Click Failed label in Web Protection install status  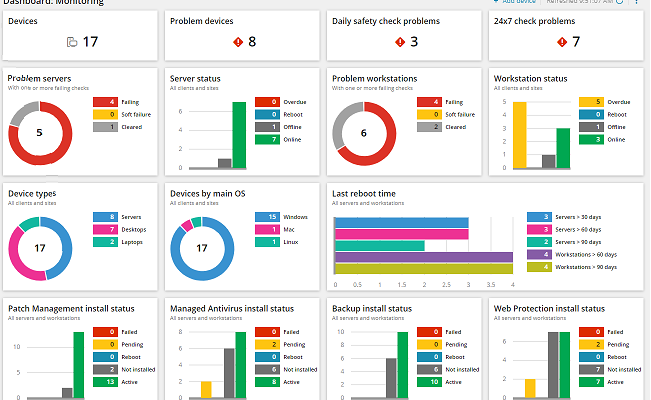(x=615, y=332)
